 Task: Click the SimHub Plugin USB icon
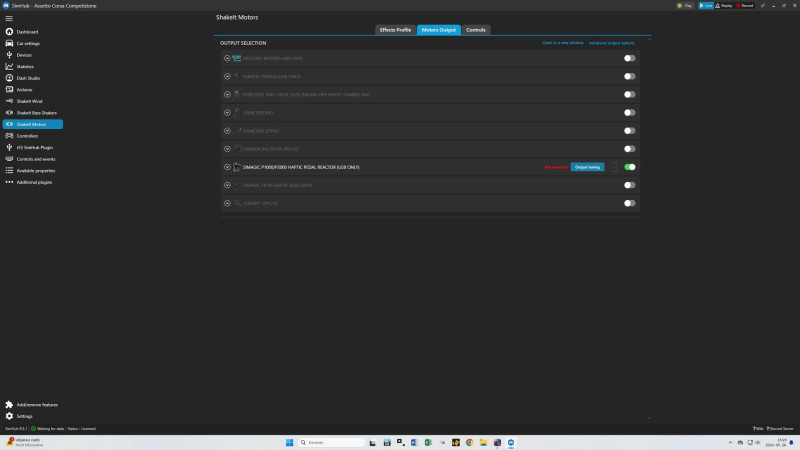pos(9,147)
